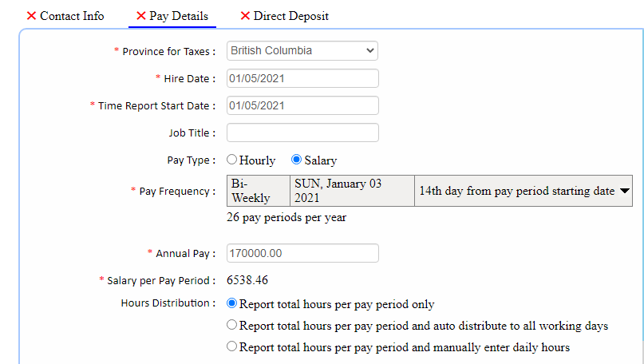This screenshot has width=644, height=364.
Task: Select the Hourly pay type
Action: coord(232,160)
